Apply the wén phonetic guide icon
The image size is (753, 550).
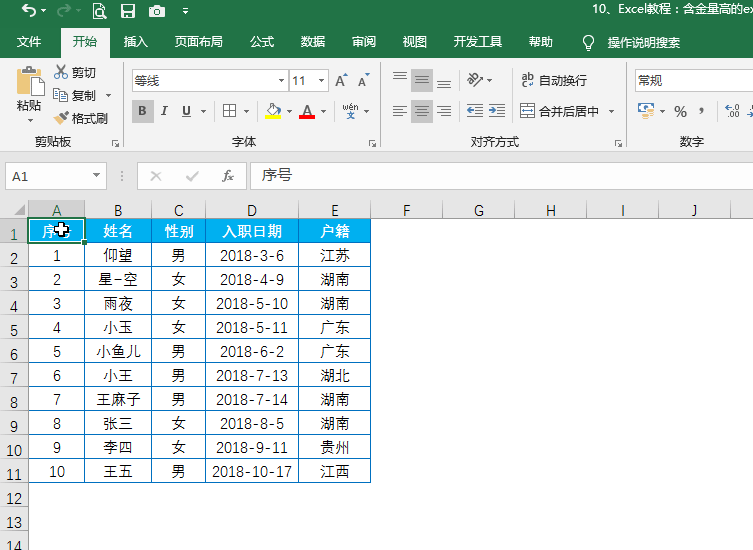point(351,111)
